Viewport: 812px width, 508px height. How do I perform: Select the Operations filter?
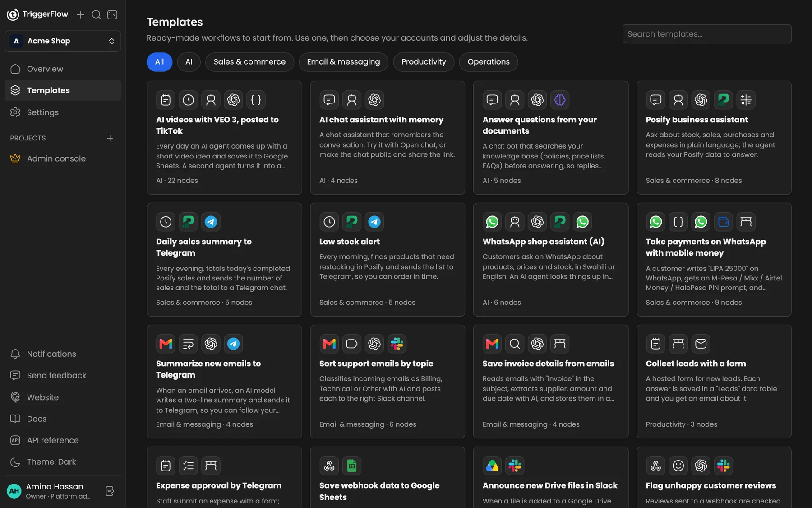[x=489, y=62]
